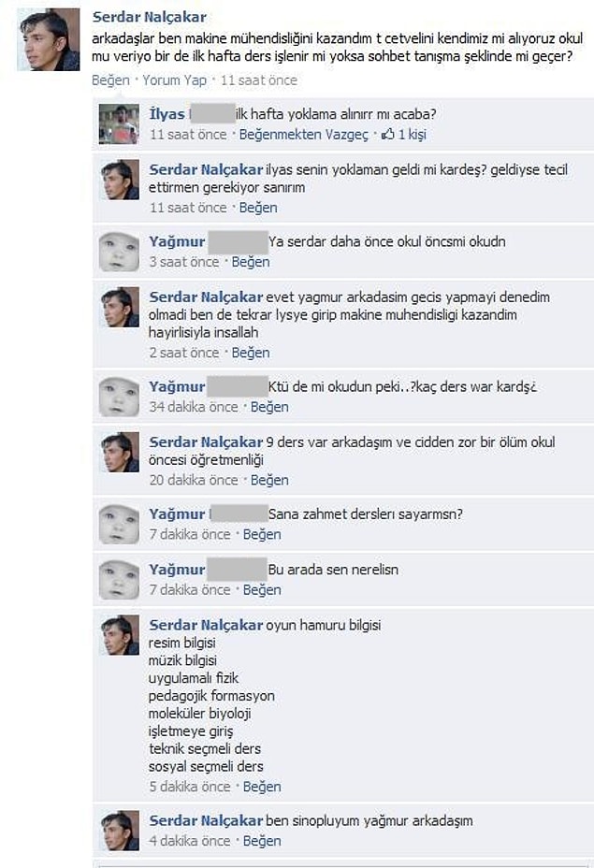Like Yağmur's dersleri sayarmsn comment
594x868 pixels.
(262, 534)
